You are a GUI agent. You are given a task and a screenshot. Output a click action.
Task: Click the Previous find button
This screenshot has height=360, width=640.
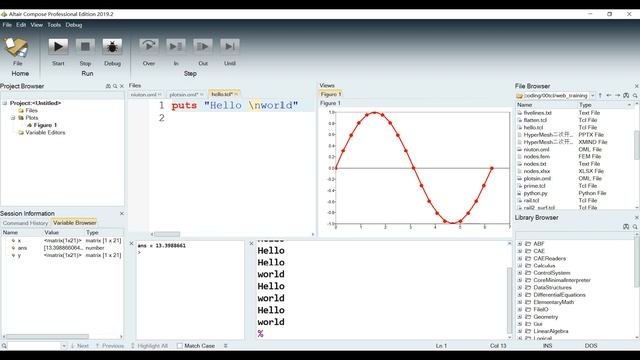(x=110, y=346)
